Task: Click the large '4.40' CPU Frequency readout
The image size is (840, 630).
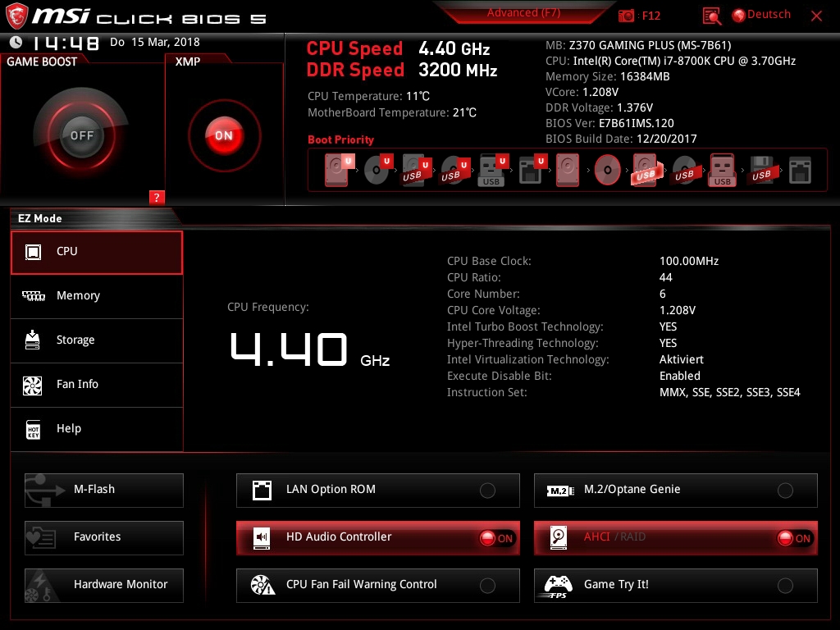Action: coord(289,349)
